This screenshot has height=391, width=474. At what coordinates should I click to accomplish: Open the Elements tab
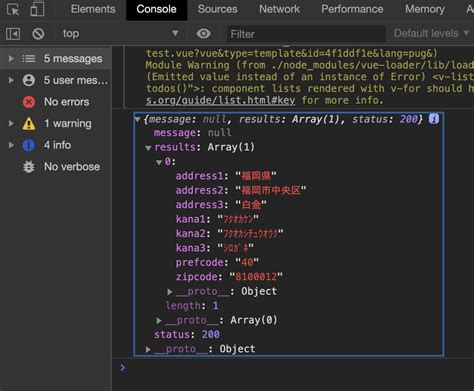pyautogui.click(x=93, y=9)
